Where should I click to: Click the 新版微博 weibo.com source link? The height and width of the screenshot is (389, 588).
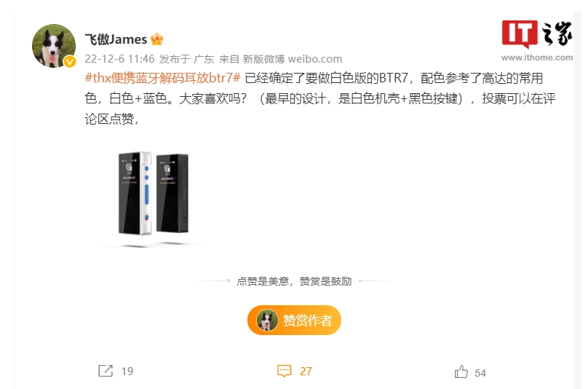coord(292,59)
